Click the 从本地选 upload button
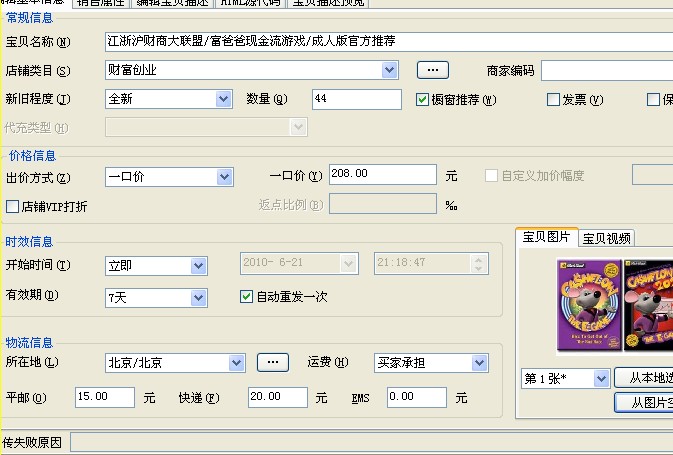673x455 pixels. click(643, 379)
